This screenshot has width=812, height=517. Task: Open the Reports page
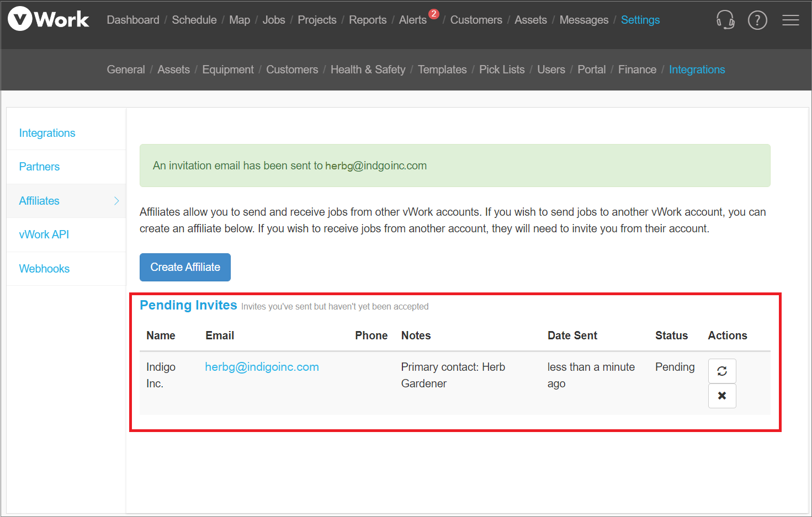tap(368, 20)
